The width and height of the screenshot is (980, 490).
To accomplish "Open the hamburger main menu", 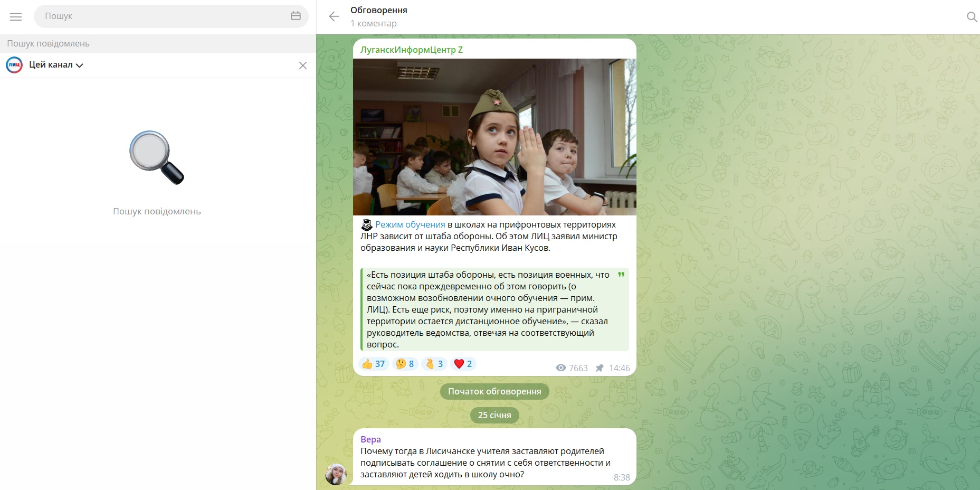I will (16, 16).
